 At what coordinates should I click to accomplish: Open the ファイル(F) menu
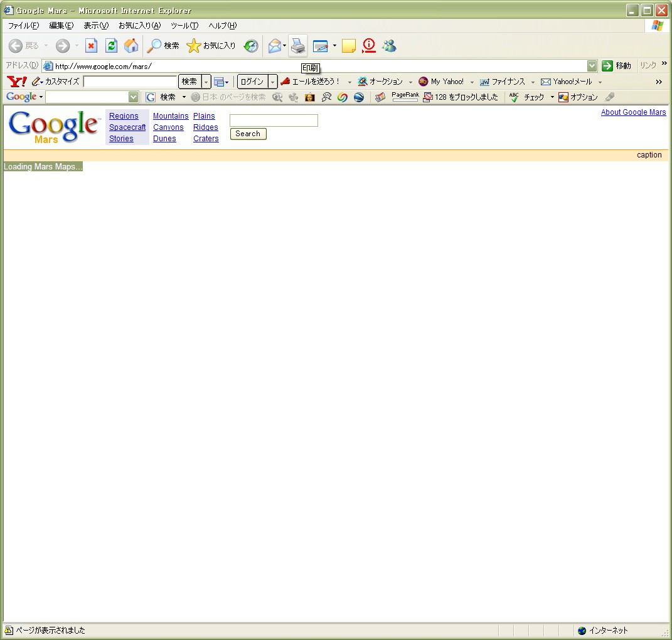pyautogui.click(x=24, y=26)
